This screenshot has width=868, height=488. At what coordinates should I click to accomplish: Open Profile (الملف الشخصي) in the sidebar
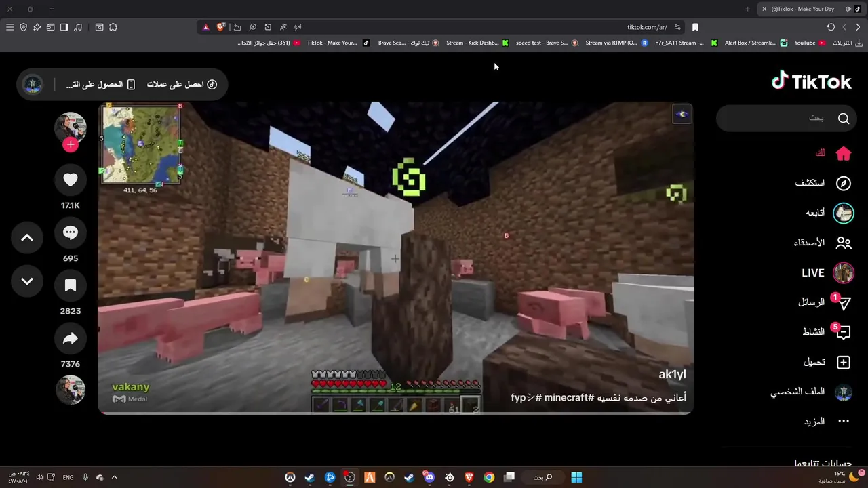point(811,392)
